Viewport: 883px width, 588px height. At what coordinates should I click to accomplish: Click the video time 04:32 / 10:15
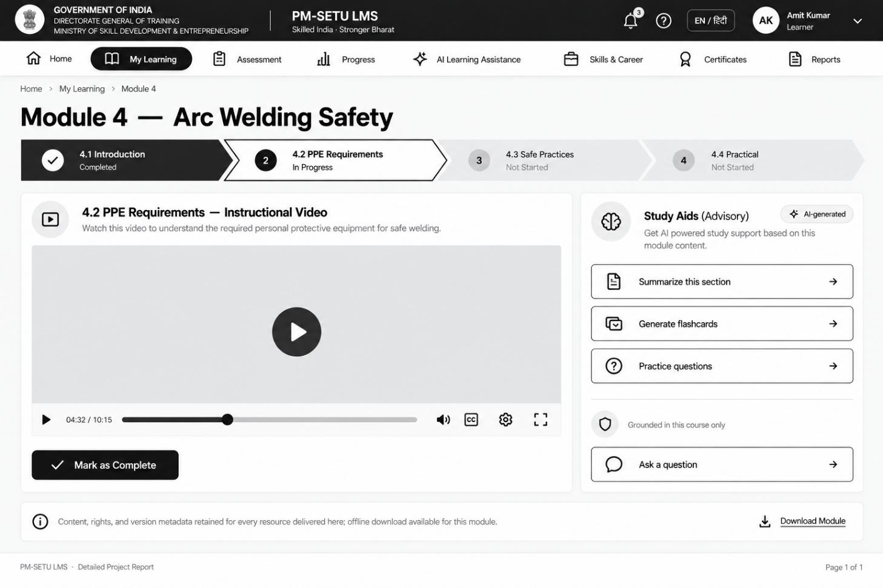(89, 420)
